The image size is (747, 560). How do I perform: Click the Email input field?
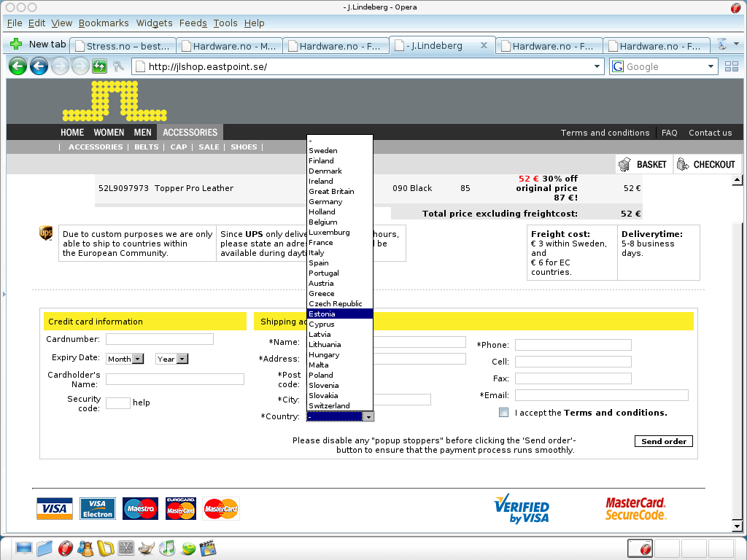(602, 395)
